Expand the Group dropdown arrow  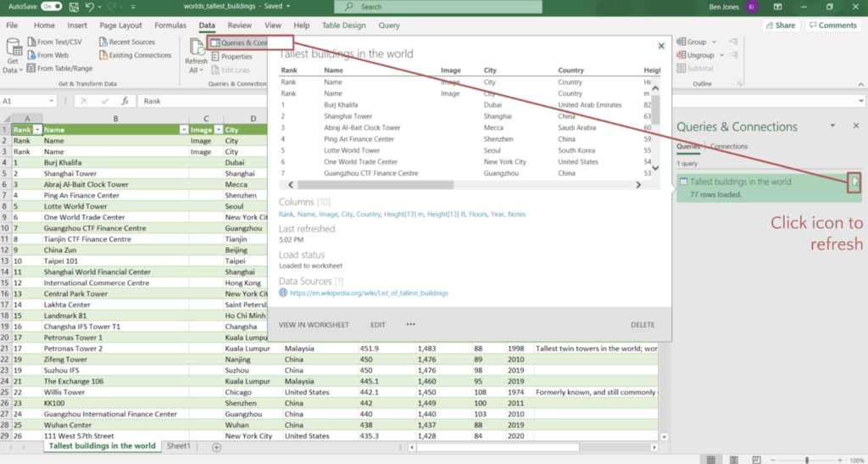pyautogui.click(x=714, y=42)
